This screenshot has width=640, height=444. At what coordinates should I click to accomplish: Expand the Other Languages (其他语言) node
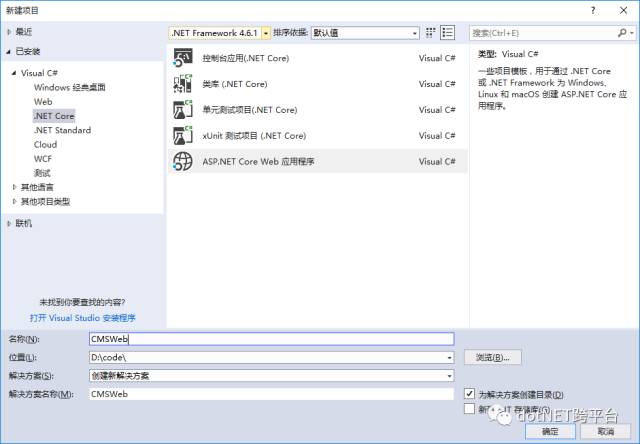click(15, 187)
